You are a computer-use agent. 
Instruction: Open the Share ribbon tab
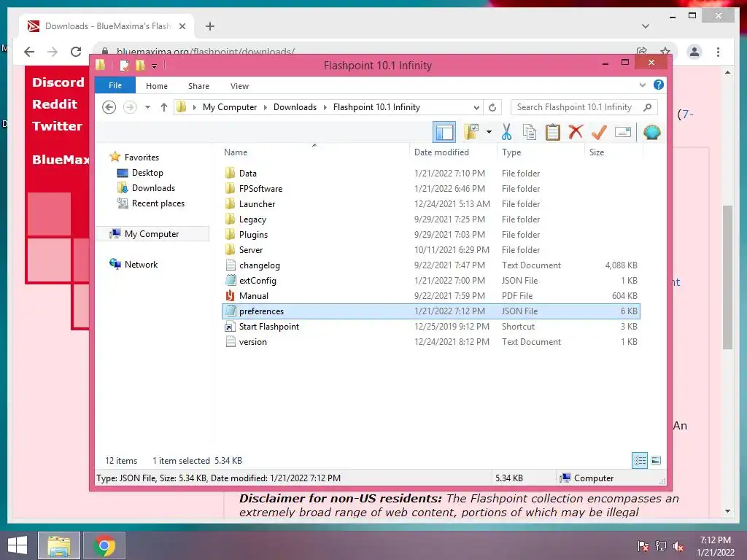[x=198, y=86]
